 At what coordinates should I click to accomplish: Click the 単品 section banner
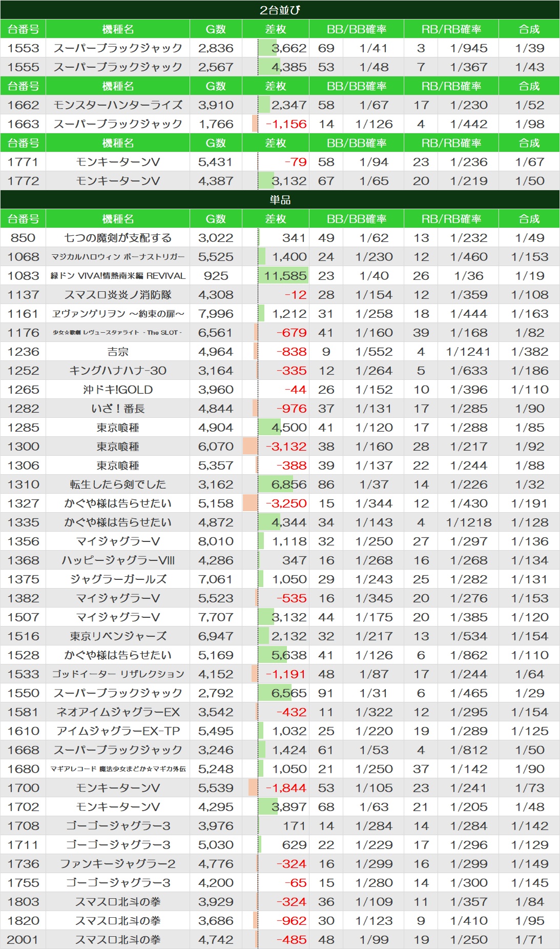(x=280, y=199)
